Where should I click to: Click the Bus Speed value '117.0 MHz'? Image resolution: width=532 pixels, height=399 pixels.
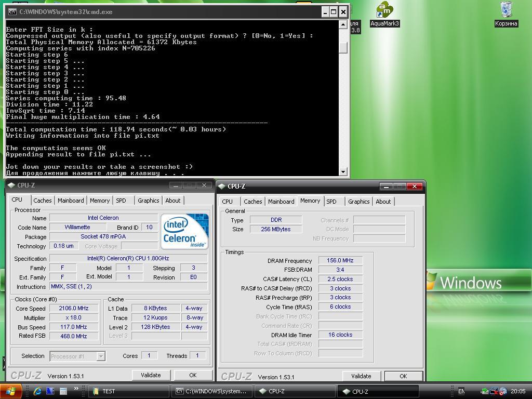[74, 327]
